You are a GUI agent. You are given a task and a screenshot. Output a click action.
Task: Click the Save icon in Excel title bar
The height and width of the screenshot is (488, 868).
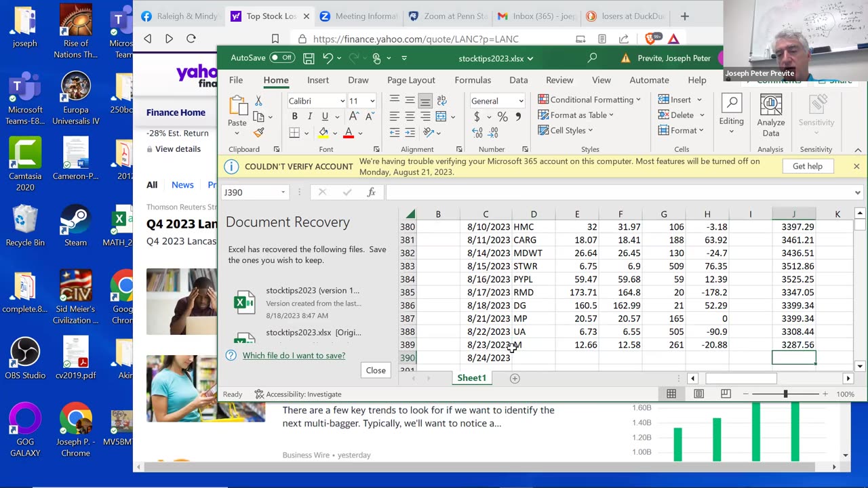309,58
